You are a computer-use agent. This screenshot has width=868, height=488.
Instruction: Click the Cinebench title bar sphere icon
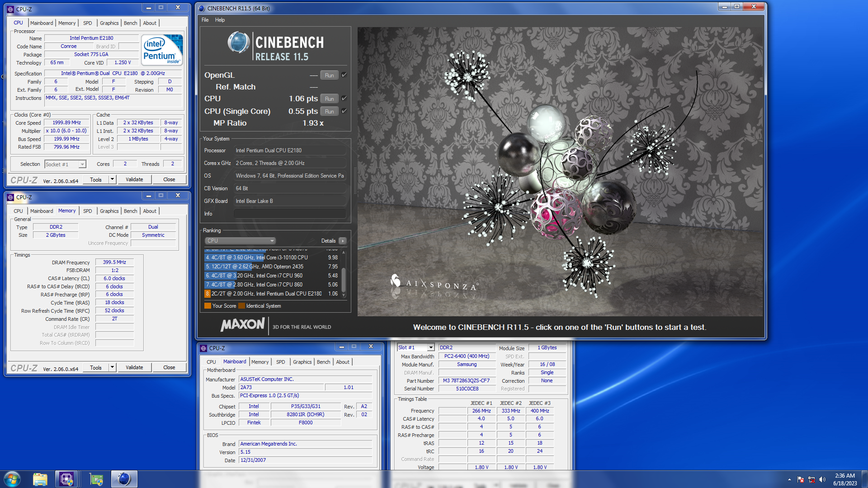(202, 9)
